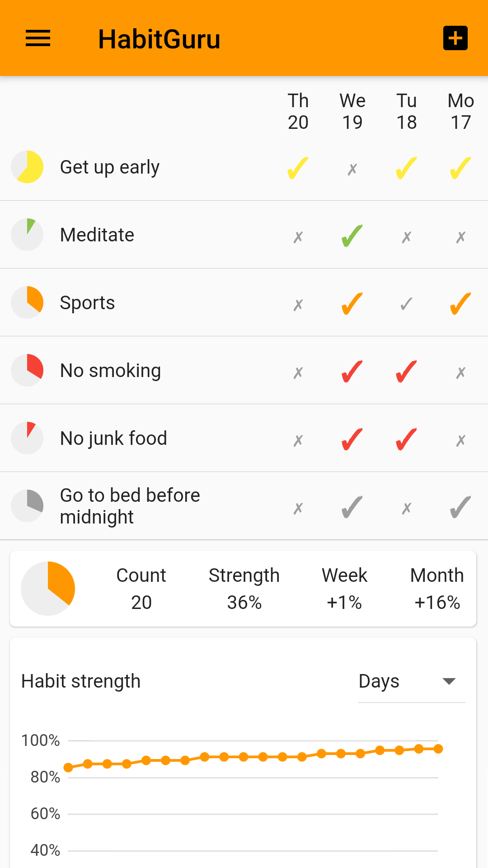The height and width of the screenshot is (868, 488).
Task: Toggle Get up early check for Wednesday 19
Action: [x=352, y=169]
